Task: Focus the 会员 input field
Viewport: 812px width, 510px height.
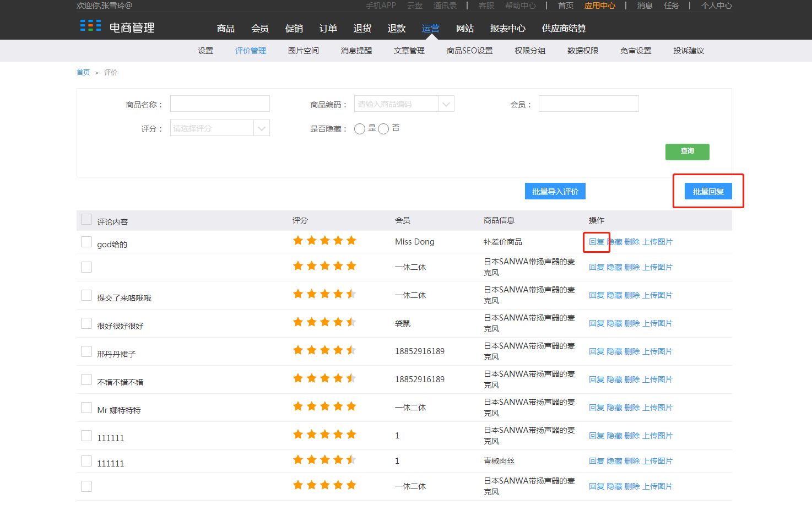Action: click(588, 104)
